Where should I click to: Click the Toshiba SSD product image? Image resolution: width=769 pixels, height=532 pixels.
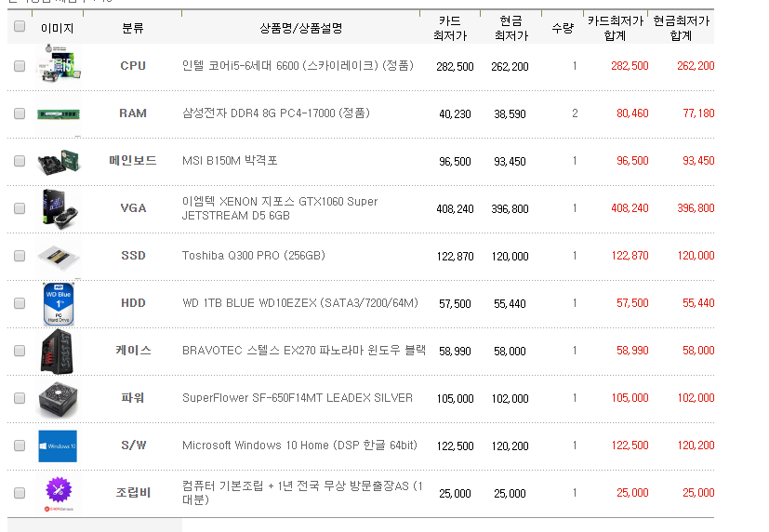click(x=57, y=256)
